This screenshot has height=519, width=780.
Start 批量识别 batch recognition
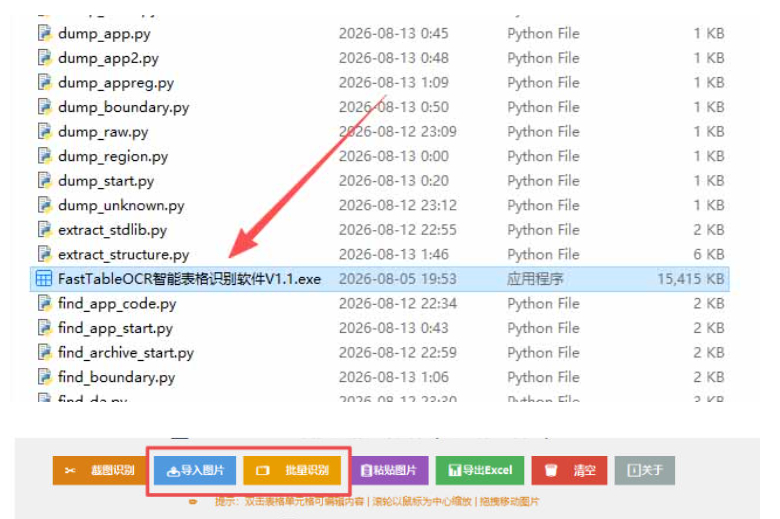pyautogui.click(x=292, y=470)
